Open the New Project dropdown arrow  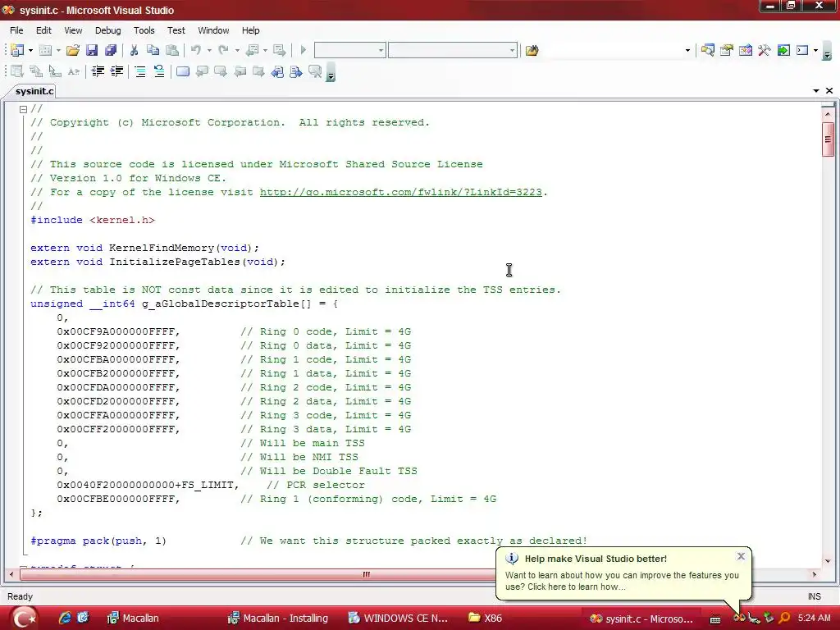(30, 50)
